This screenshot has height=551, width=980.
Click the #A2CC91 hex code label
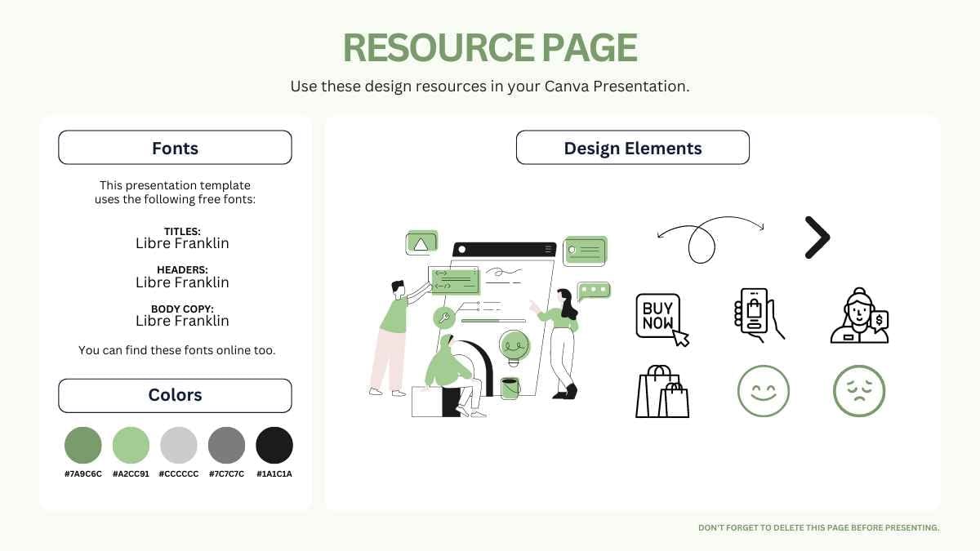(131, 474)
